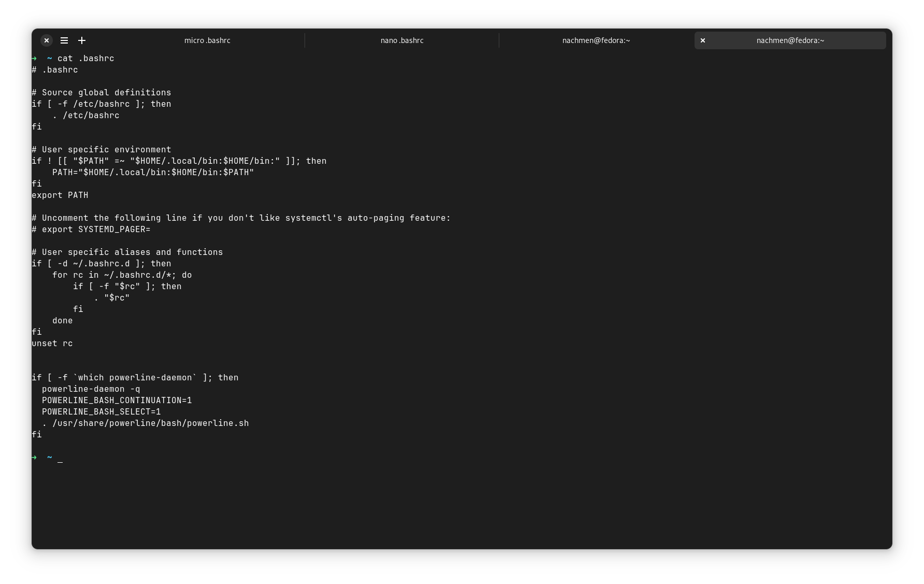Click the 'cat .bashrc' command text
Image resolution: width=924 pixels, height=584 pixels.
[x=85, y=59]
